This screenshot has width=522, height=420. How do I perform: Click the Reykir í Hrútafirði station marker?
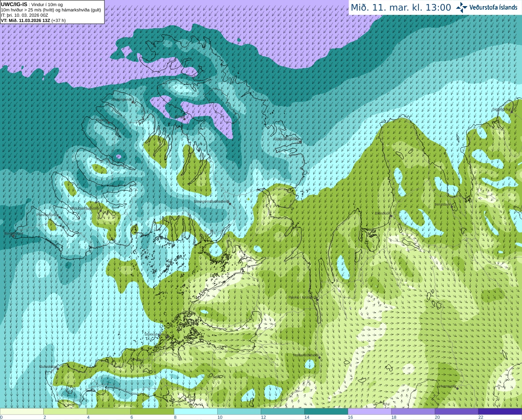[317, 299]
